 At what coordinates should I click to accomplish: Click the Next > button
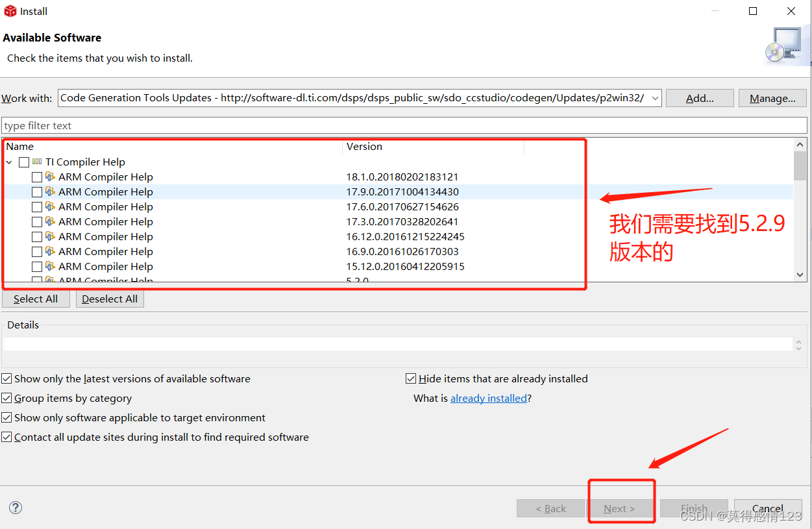(619, 508)
